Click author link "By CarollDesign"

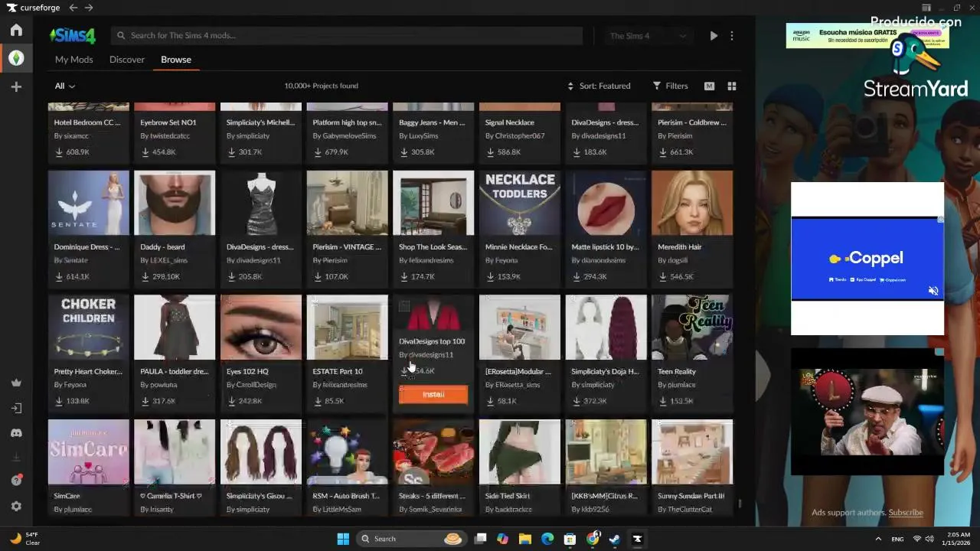tap(251, 385)
